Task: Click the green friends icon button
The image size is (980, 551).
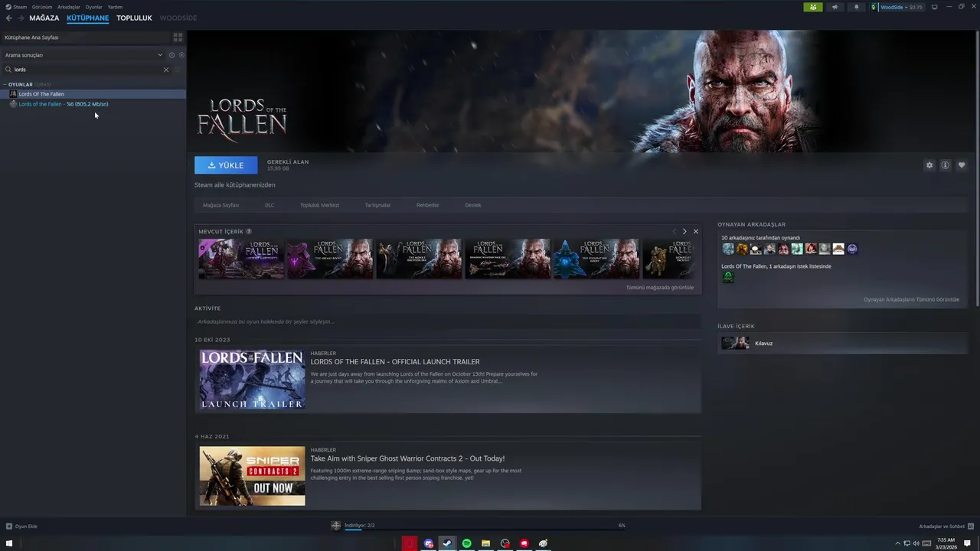Action: click(812, 7)
